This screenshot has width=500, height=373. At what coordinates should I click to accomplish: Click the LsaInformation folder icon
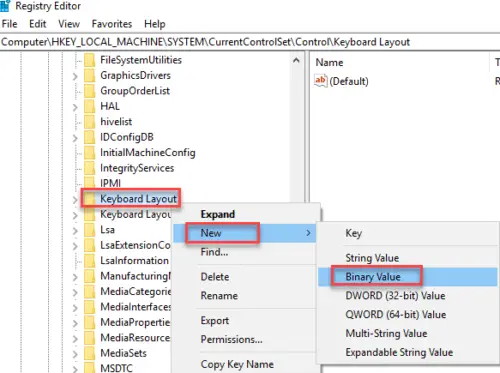coord(89,261)
